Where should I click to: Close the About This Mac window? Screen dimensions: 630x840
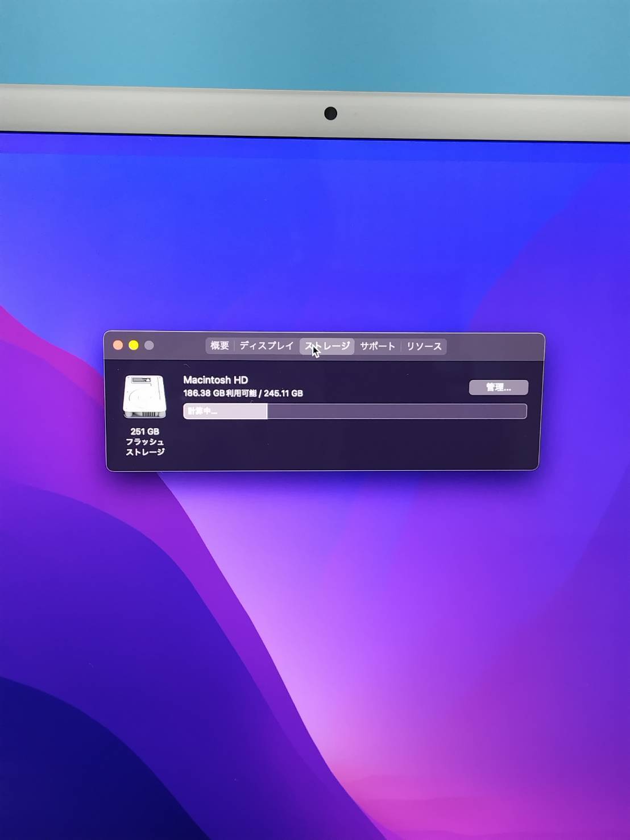[118, 345]
